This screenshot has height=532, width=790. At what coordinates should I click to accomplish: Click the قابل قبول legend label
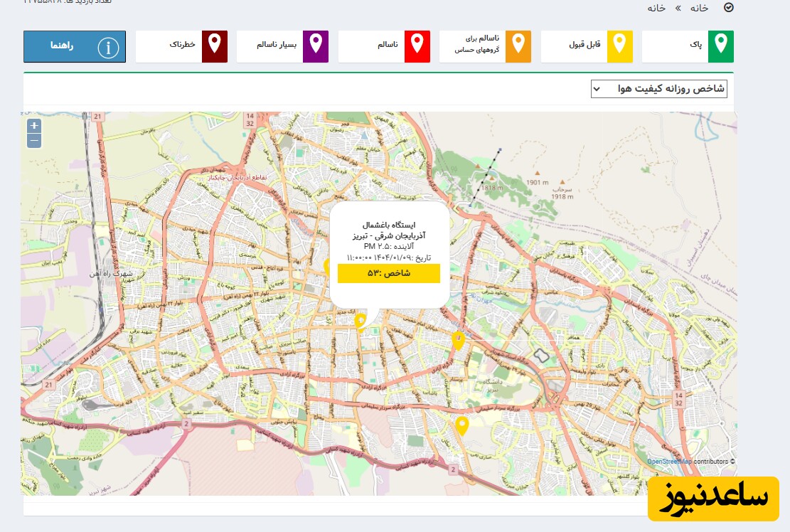585,46
